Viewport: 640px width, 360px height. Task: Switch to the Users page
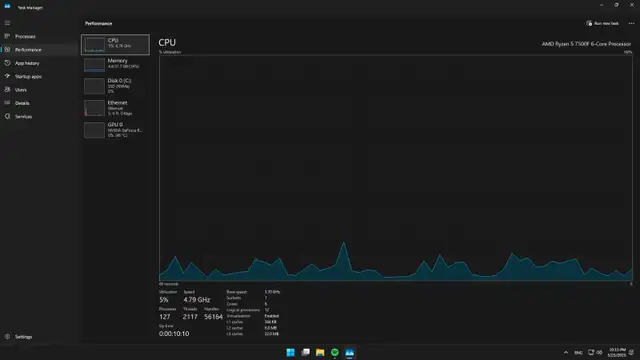pyautogui.click(x=40, y=90)
